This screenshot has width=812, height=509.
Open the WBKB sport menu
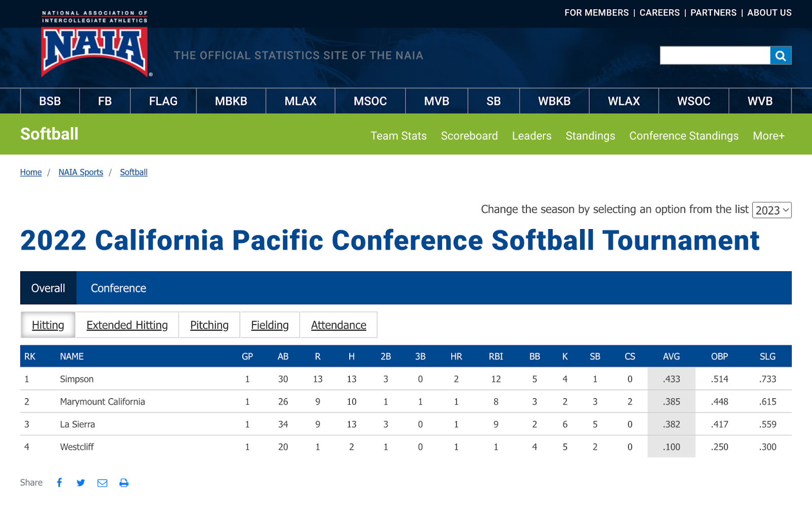(x=554, y=101)
